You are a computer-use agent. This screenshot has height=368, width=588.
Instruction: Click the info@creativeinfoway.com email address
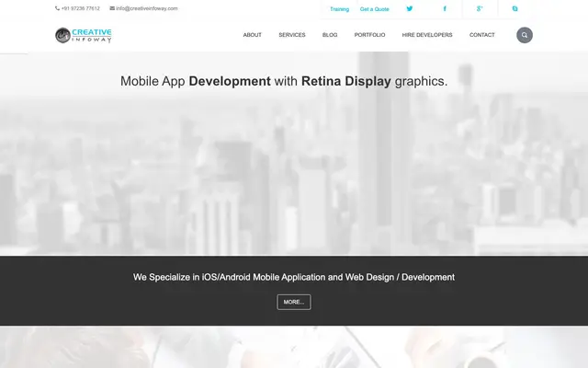pyautogui.click(x=147, y=8)
